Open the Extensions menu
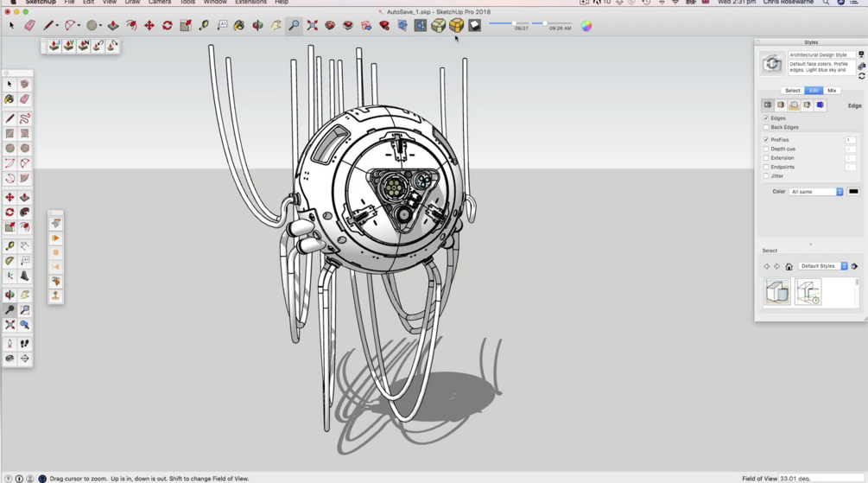Viewport: 868px width, 483px height. pyautogui.click(x=250, y=3)
